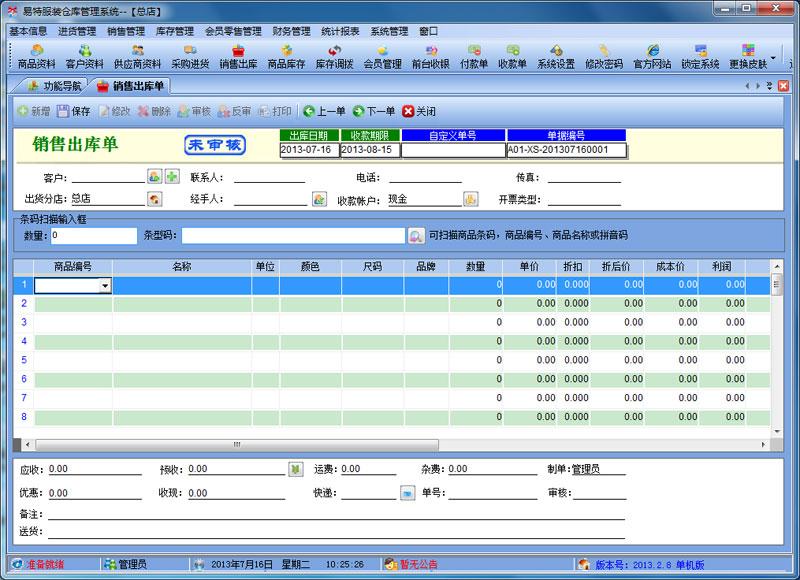Open 销售管理 menu
Image resolution: width=800 pixels, height=580 pixels.
pos(126,31)
